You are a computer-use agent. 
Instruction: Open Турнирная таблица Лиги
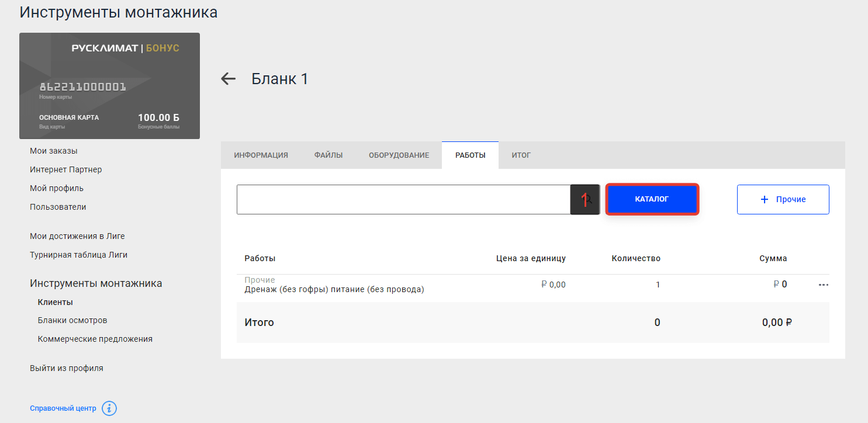(78, 255)
